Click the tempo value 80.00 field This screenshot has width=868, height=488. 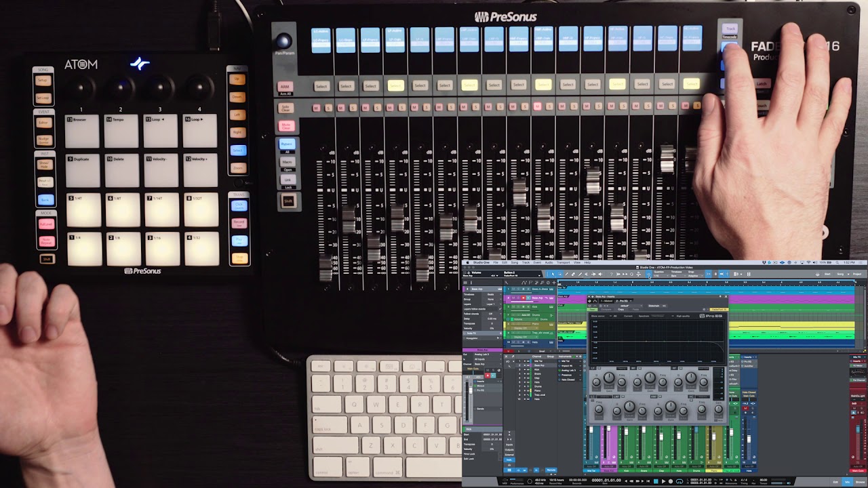click(x=764, y=480)
